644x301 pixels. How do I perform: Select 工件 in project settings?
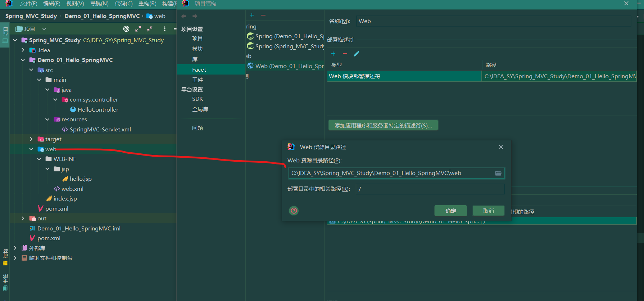(198, 80)
